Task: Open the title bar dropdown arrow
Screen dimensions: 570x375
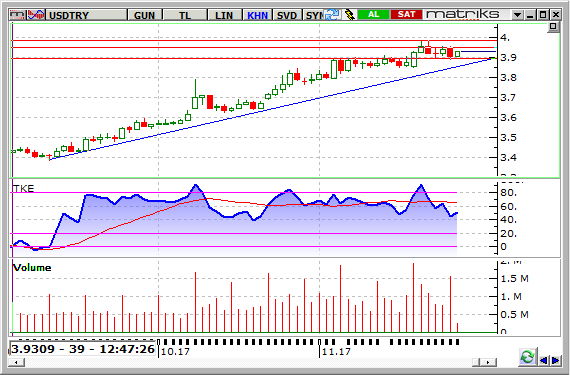Action: point(517,15)
